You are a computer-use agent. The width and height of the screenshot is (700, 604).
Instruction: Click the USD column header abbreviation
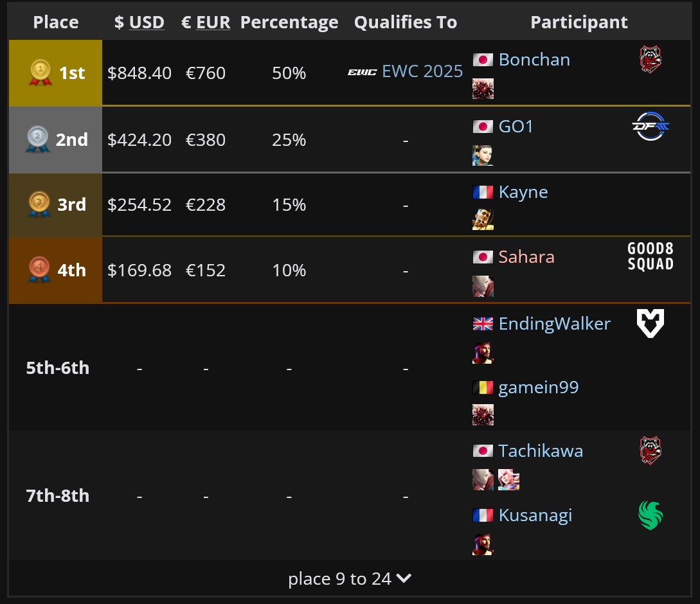pos(147,22)
